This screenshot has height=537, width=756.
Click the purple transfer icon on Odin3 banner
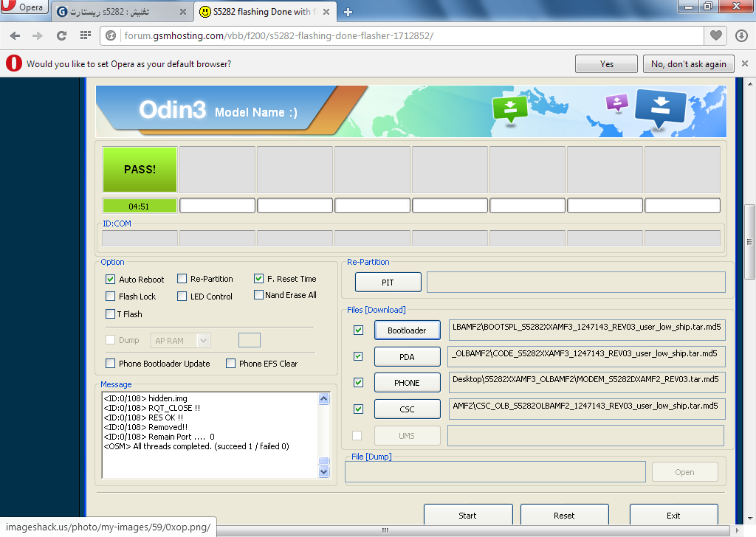[617, 103]
